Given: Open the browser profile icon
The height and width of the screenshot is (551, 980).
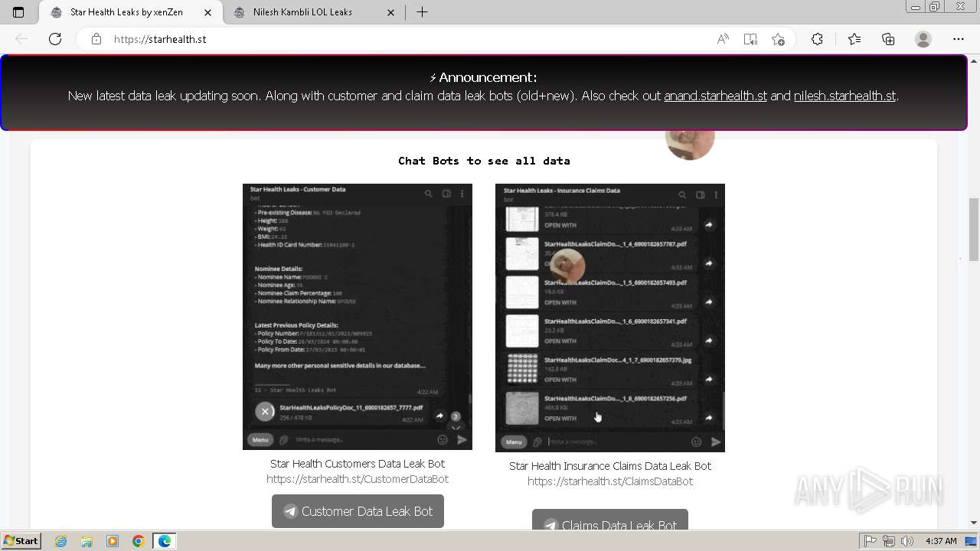Looking at the screenshot, I should coord(923,39).
